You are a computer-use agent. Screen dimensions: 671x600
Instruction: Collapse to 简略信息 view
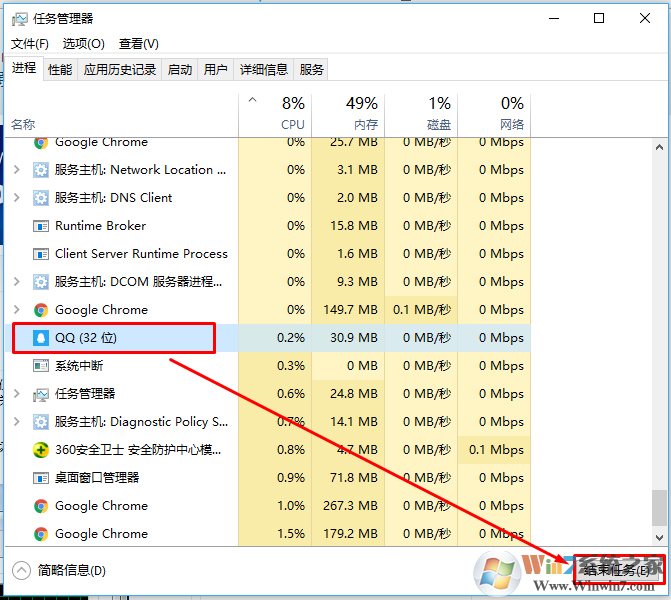tap(60, 570)
